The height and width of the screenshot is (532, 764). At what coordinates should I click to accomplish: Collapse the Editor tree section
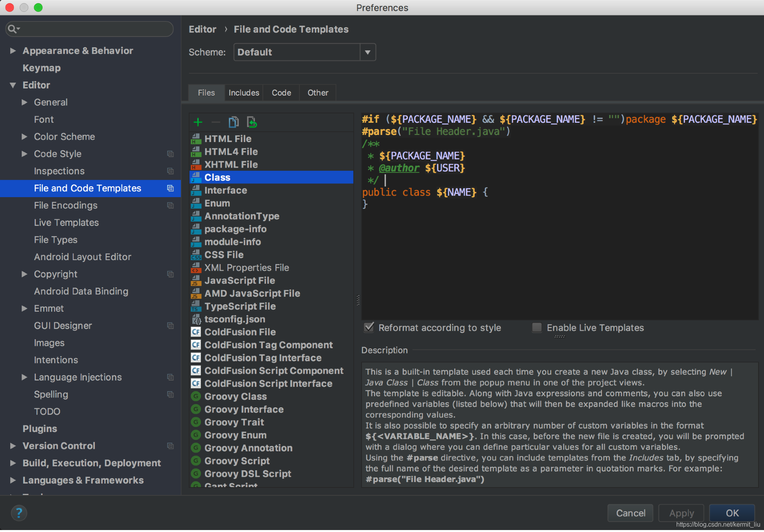click(13, 85)
